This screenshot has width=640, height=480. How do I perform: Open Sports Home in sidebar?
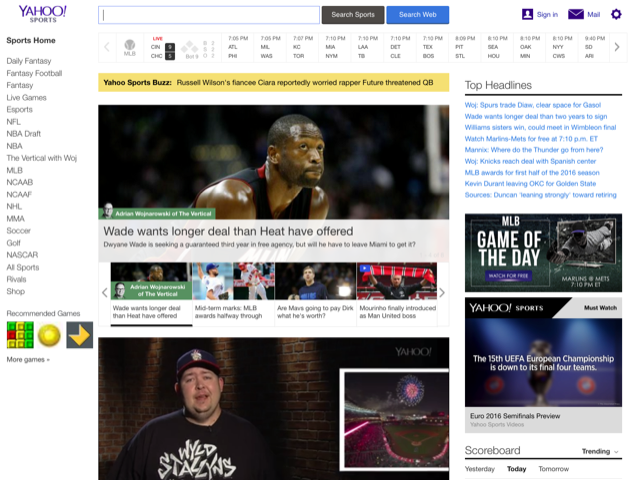pyautogui.click(x=31, y=40)
